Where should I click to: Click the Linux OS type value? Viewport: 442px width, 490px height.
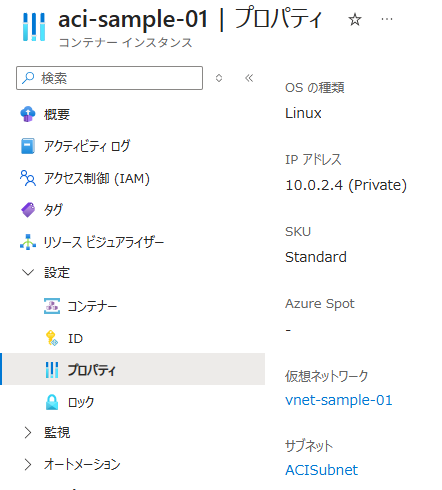click(303, 113)
